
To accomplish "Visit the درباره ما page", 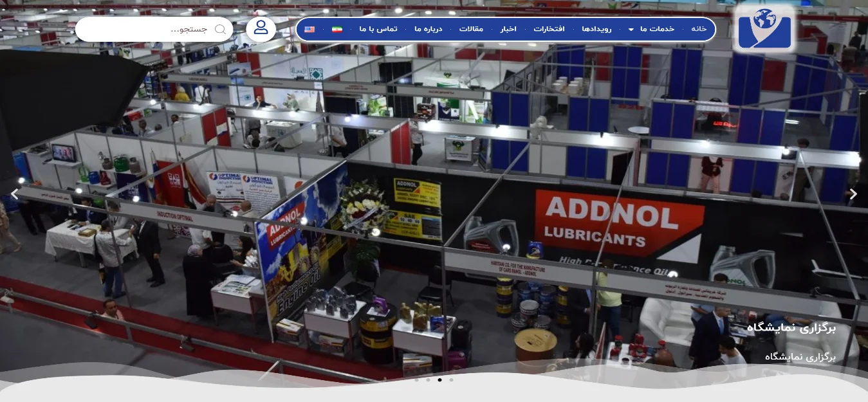I will (428, 30).
